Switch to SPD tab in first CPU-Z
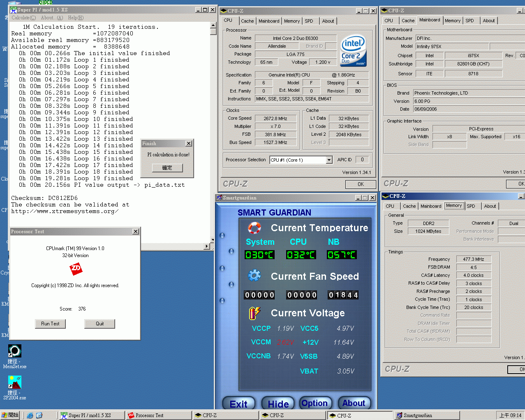This screenshot has width=525, height=420. (309, 21)
